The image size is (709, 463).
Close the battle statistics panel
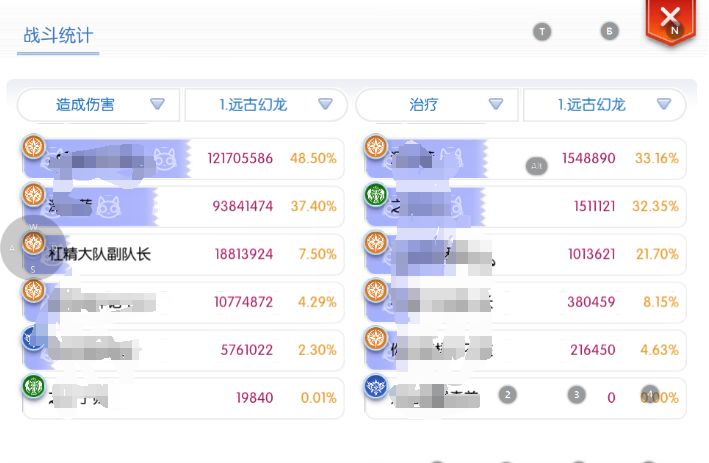[x=670, y=18]
